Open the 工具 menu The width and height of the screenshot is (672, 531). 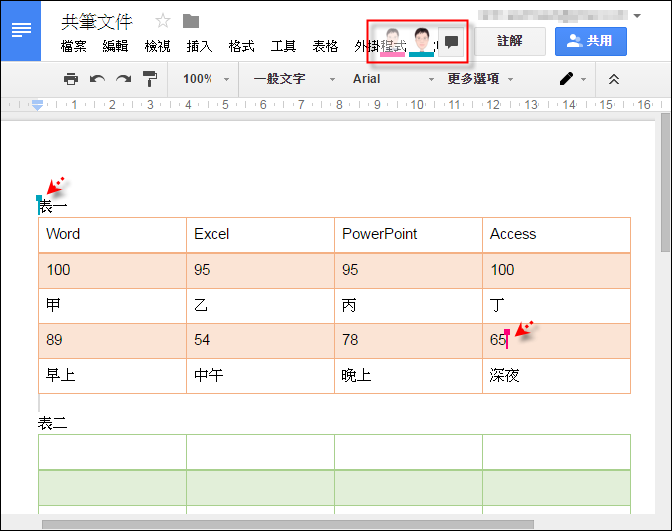283,46
